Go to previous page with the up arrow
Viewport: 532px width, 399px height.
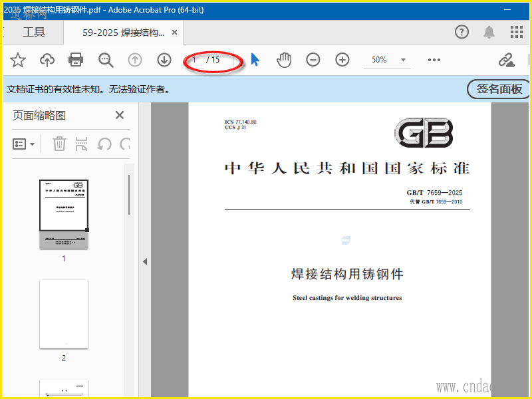click(x=135, y=60)
